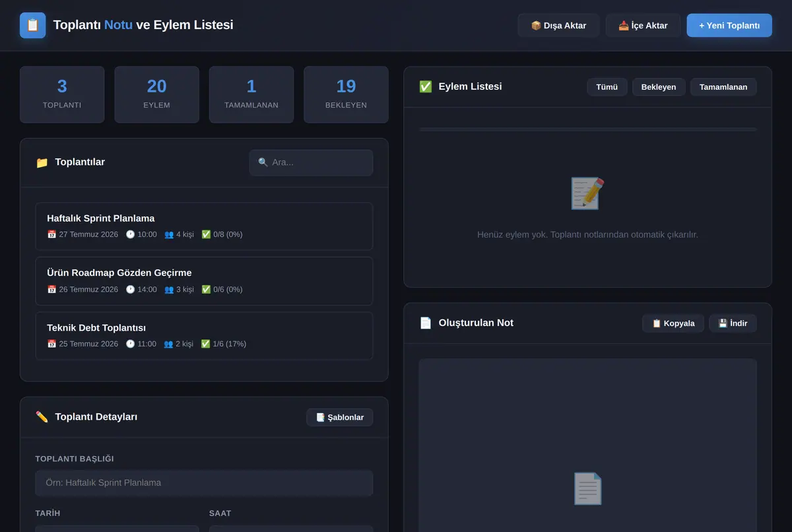The height and width of the screenshot is (532, 792).
Task: Click the date 27 Temmuz 2026
Action: [x=88, y=234]
